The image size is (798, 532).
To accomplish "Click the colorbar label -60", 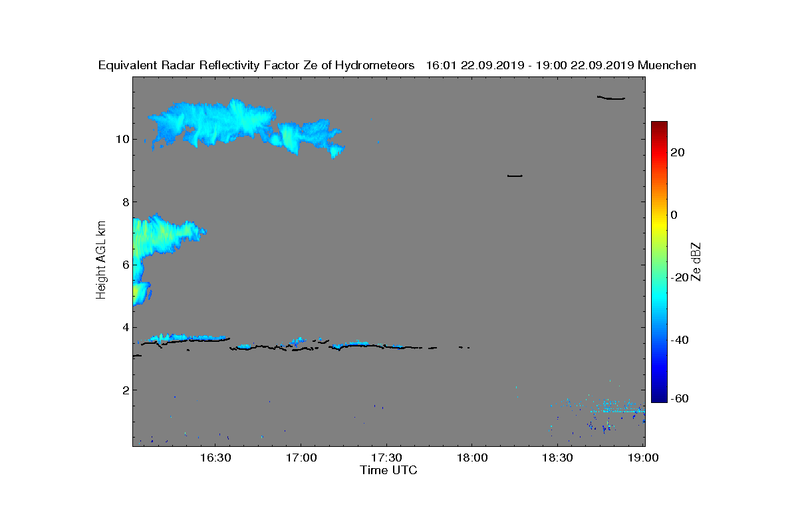I will pyautogui.click(x=680, y=398).
